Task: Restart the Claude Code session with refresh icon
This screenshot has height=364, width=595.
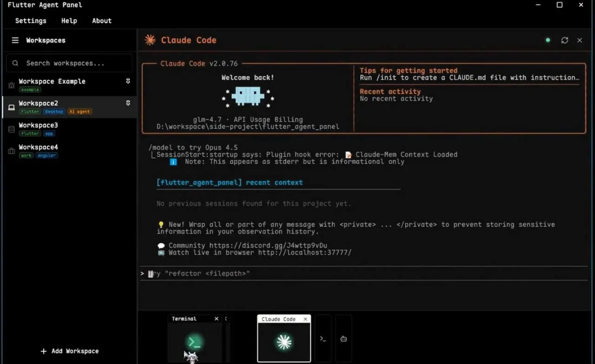Action: point(565,40)
